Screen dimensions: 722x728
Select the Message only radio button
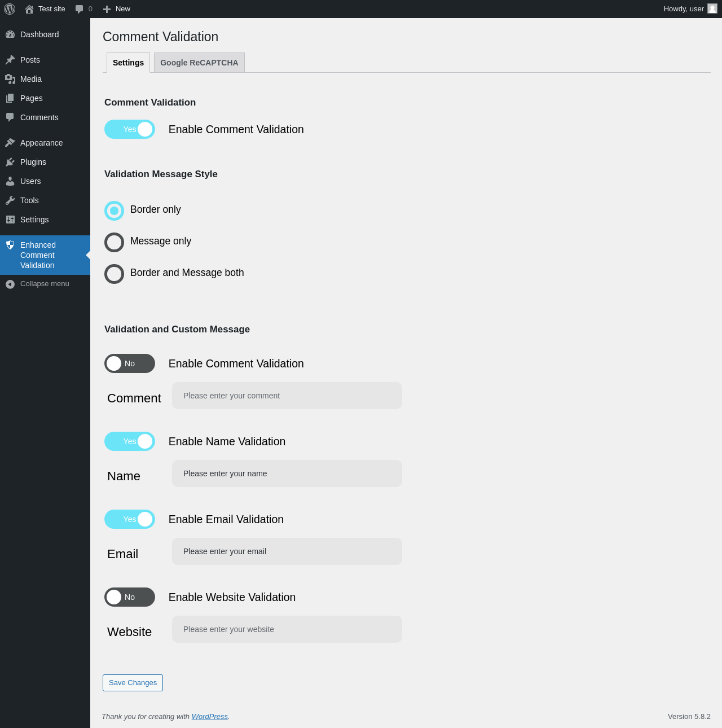click(114, 242)
